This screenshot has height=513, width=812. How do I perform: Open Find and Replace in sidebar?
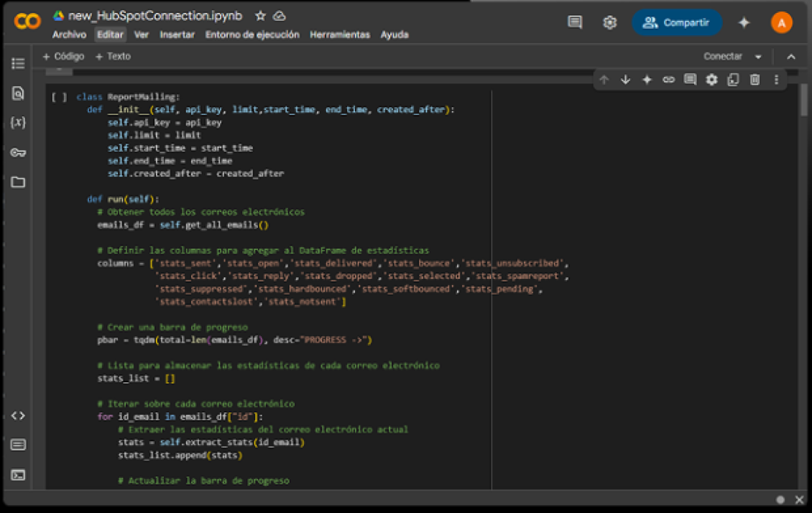pos(18,93)
